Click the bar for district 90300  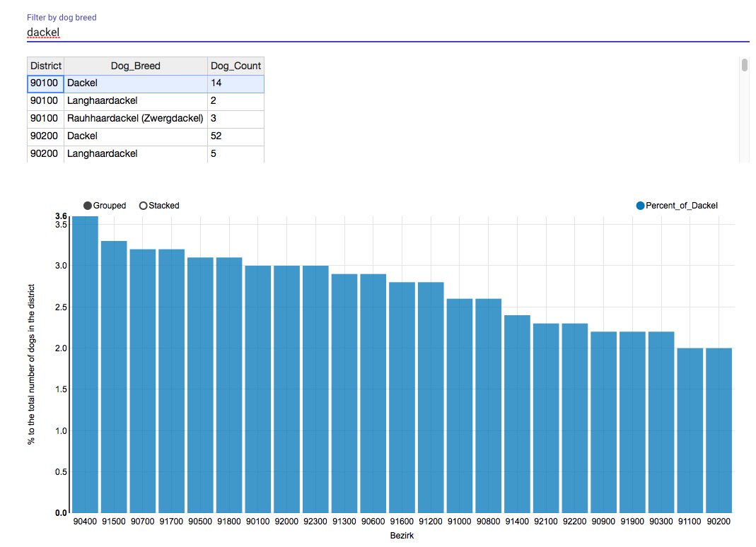[x=661, y=422]
